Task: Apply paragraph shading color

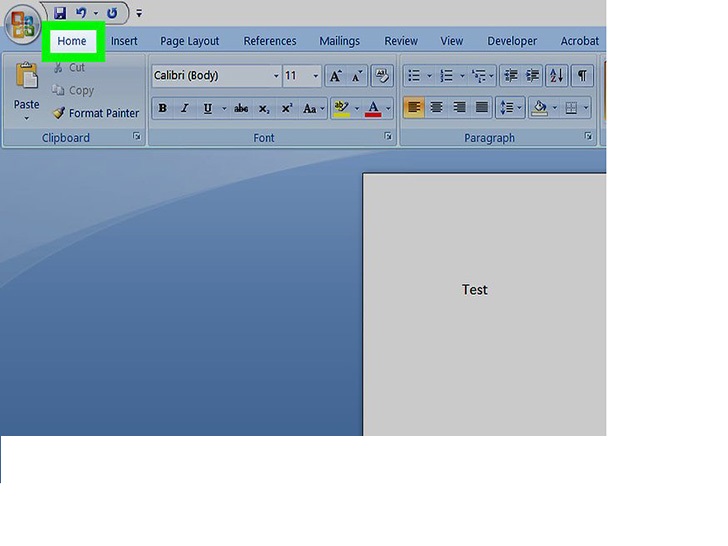Action: 540,108
